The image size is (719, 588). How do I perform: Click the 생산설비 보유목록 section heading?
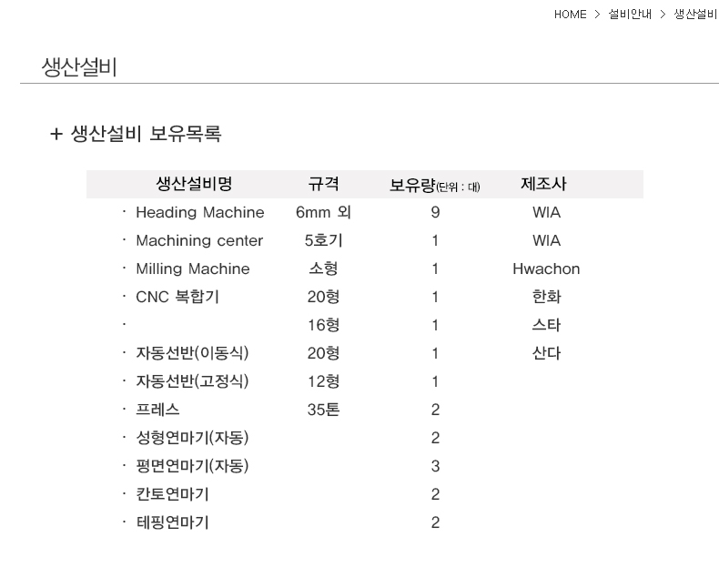146,135
